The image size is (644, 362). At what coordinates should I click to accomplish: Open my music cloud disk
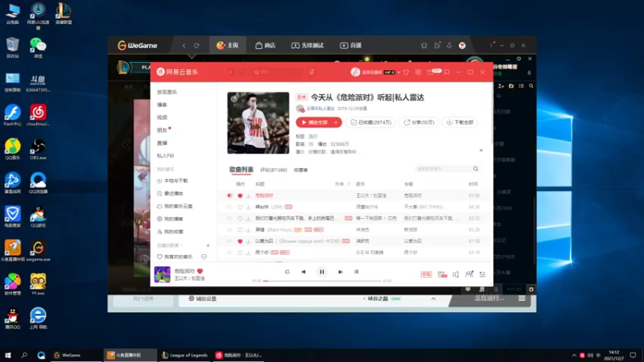tap(175, 206)
